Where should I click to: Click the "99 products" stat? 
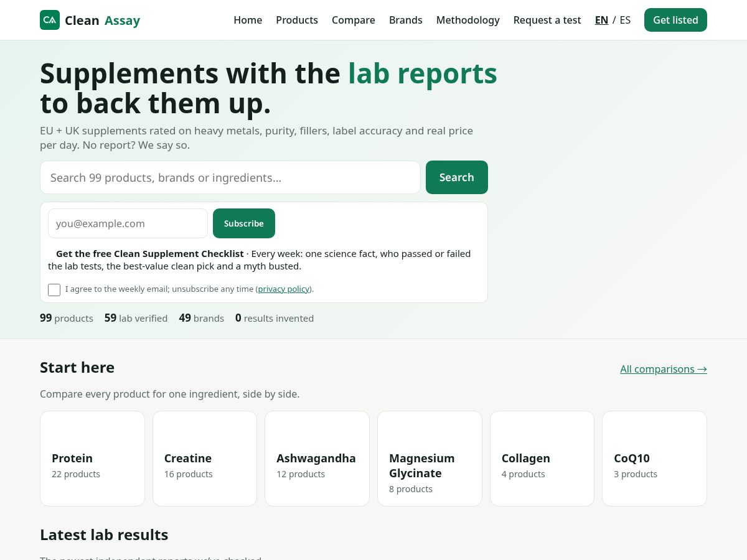click(67, 318)
